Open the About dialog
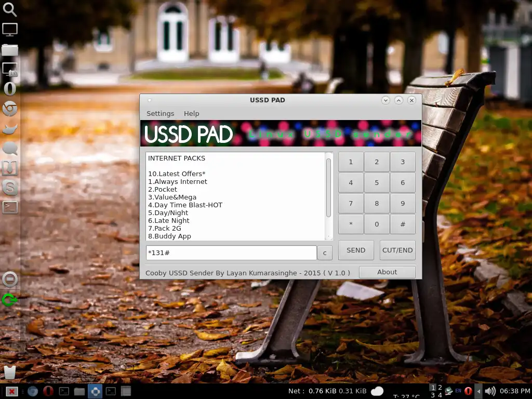 tap(387, 272)
